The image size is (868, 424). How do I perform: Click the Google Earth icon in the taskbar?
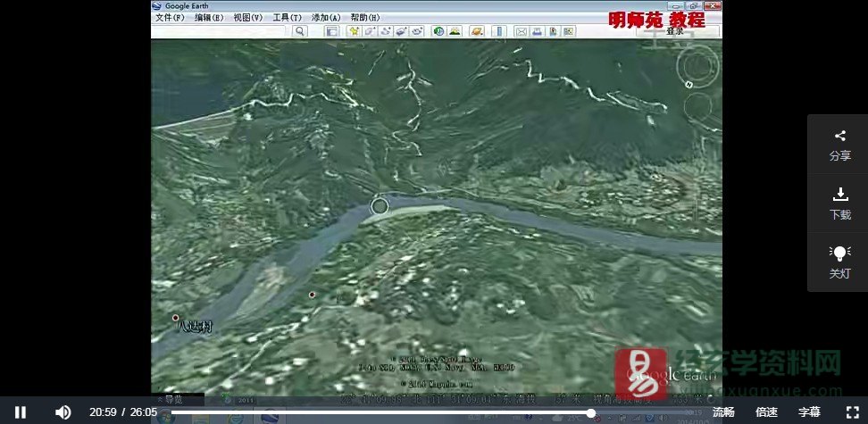(270, 416)
